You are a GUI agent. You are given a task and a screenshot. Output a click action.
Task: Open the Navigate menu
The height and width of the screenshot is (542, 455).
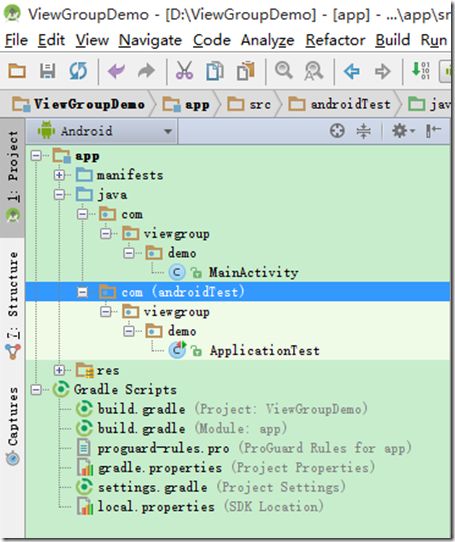point(150,40)
